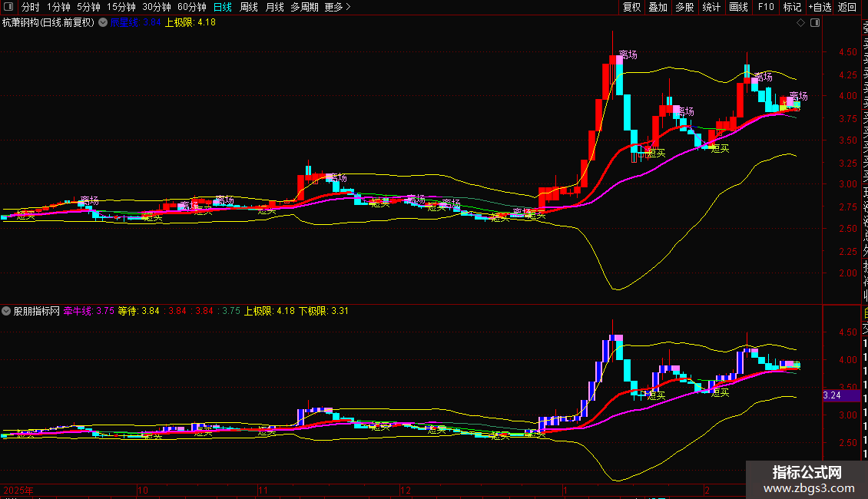Click the month 12 marker on time axis
Screen dimensions: 868x499
[406, 490]
